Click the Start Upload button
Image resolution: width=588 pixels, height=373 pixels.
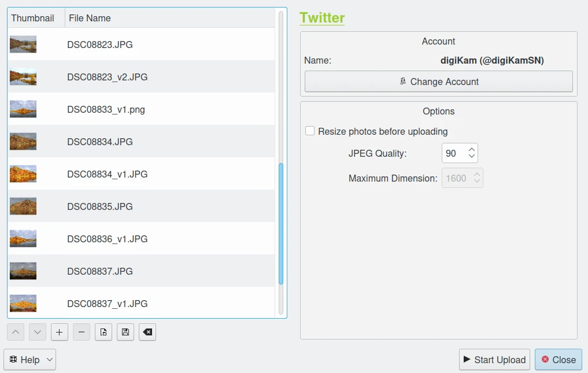(494, 360)
